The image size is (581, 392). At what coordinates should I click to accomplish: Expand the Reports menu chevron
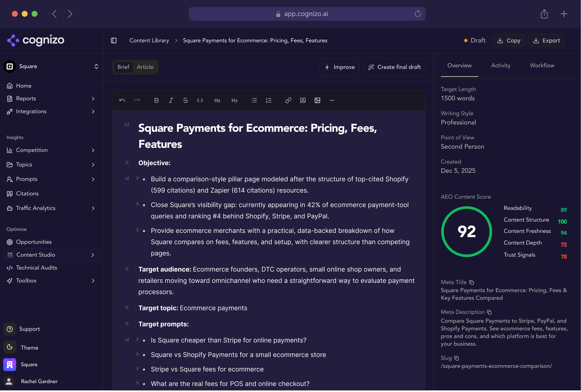point(93,99)
